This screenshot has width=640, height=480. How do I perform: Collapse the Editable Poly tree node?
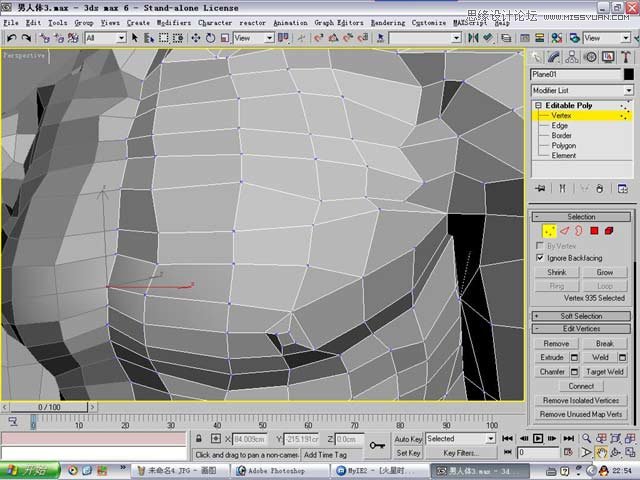[538, 105]
